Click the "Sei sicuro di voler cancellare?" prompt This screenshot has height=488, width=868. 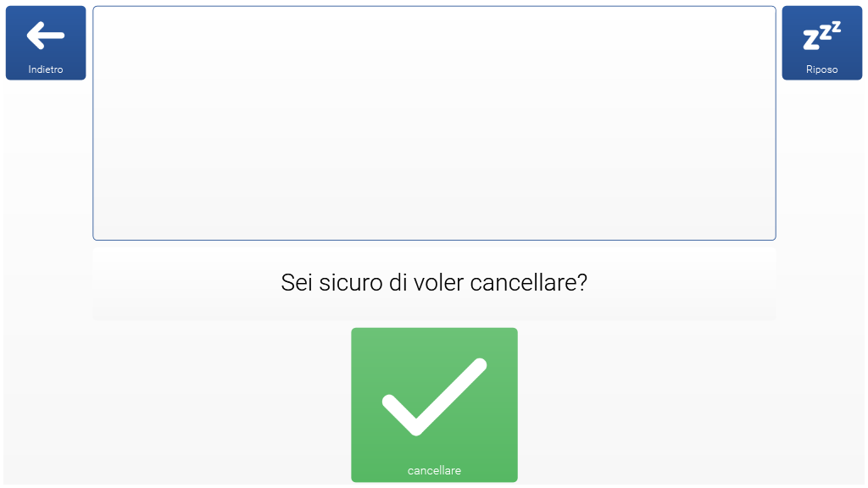[x=434, y=283]
